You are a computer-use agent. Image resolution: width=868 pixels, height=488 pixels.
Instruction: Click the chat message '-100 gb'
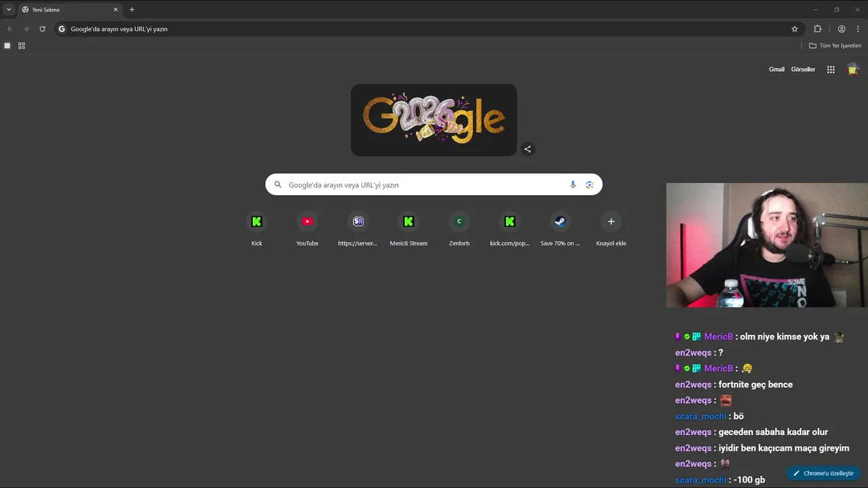[x=749, y=480]
